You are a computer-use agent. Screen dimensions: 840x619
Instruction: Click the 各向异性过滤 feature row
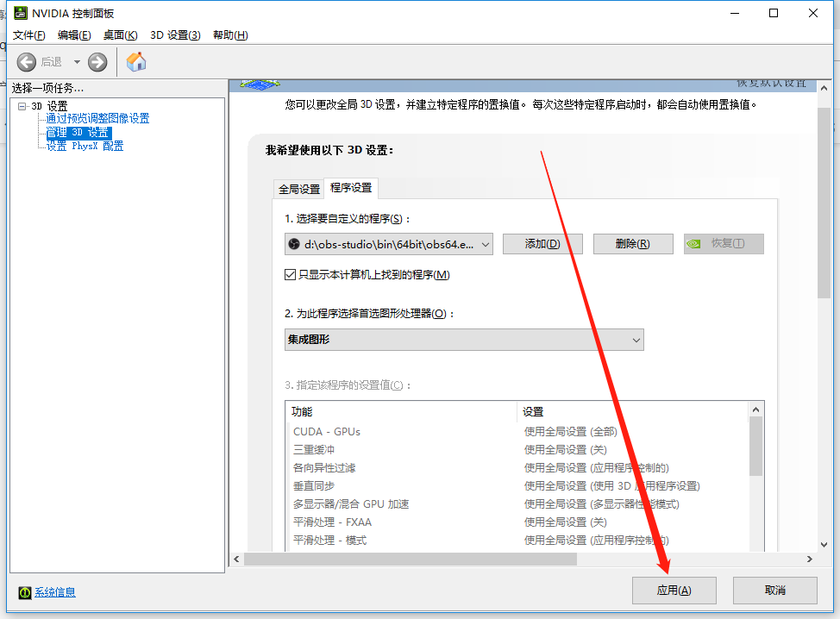click(x=517, y=468)
